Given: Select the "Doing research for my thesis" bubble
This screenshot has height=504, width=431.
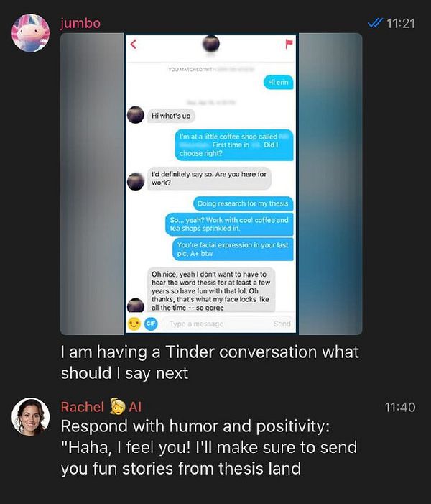Looking at the screenshot, I should coord(243,203).
